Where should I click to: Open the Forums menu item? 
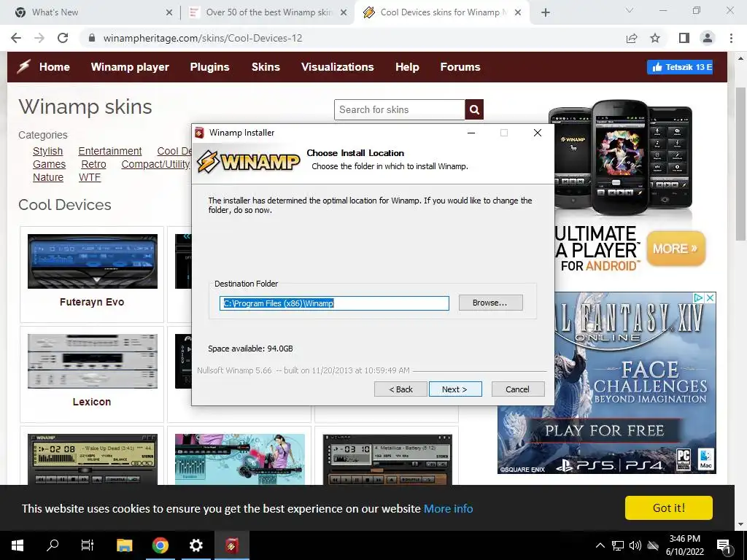[x=460, y=67]
